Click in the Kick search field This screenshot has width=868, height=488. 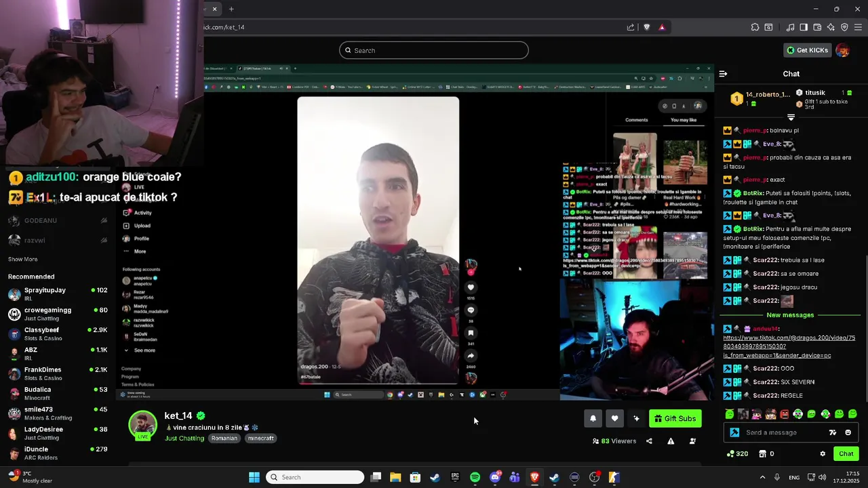pos(434,50)
